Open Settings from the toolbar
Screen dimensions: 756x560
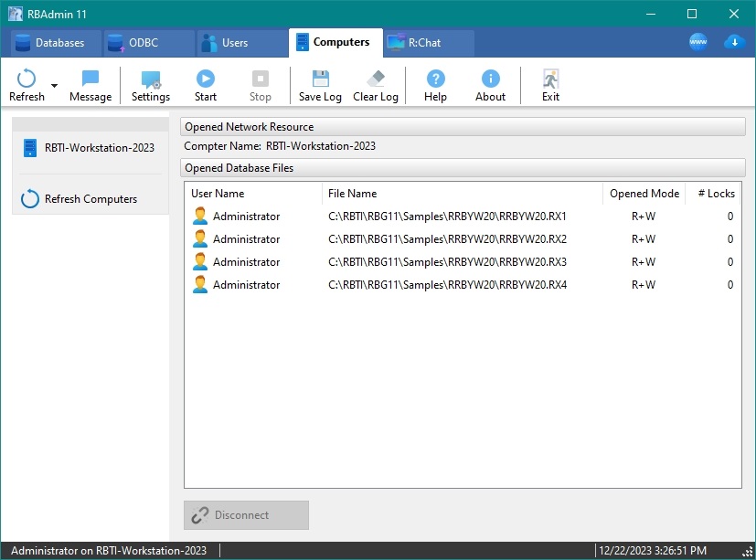pyautogui.click(x=151, y=85)
